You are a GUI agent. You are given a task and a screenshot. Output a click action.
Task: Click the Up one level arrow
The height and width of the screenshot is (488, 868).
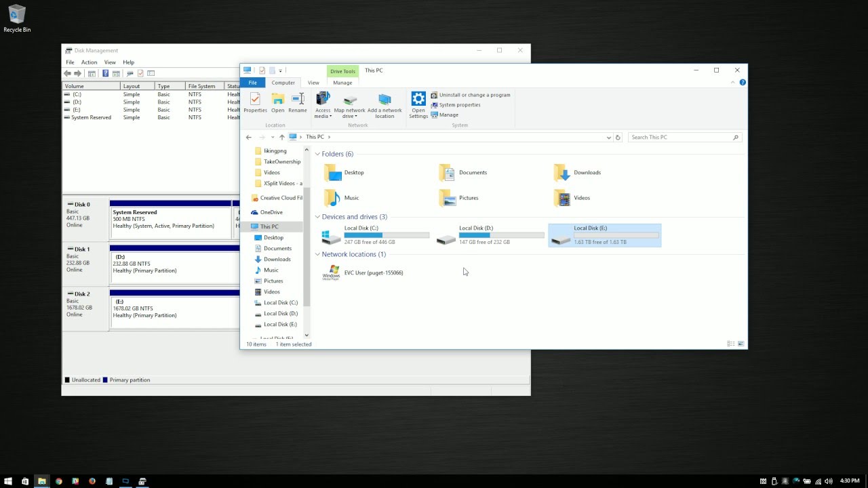tap(282, 137)
